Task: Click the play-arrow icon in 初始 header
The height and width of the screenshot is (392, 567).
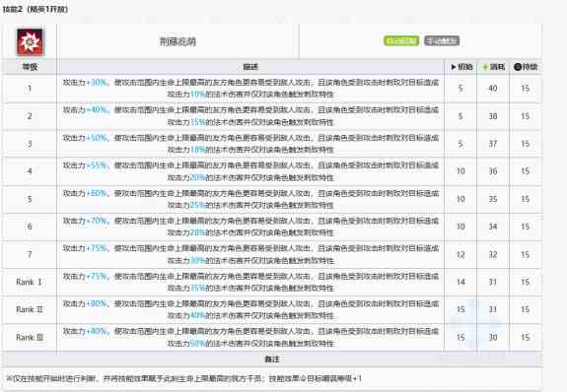Action: (x=454, y=67)
